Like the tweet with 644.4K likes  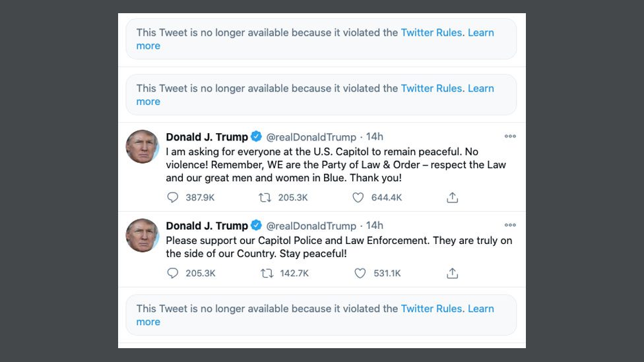click(x=358, y=197)
